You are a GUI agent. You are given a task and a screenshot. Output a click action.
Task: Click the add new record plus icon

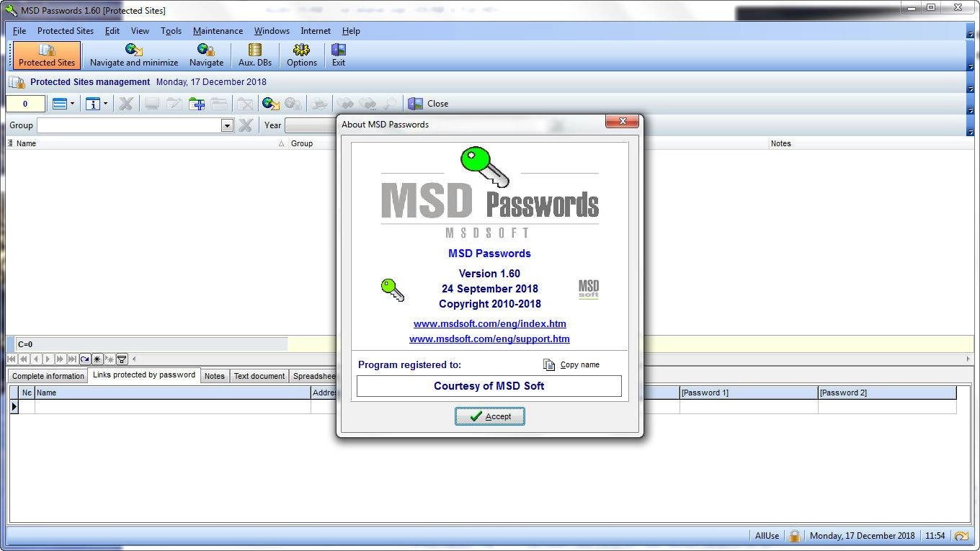point(196,104)
